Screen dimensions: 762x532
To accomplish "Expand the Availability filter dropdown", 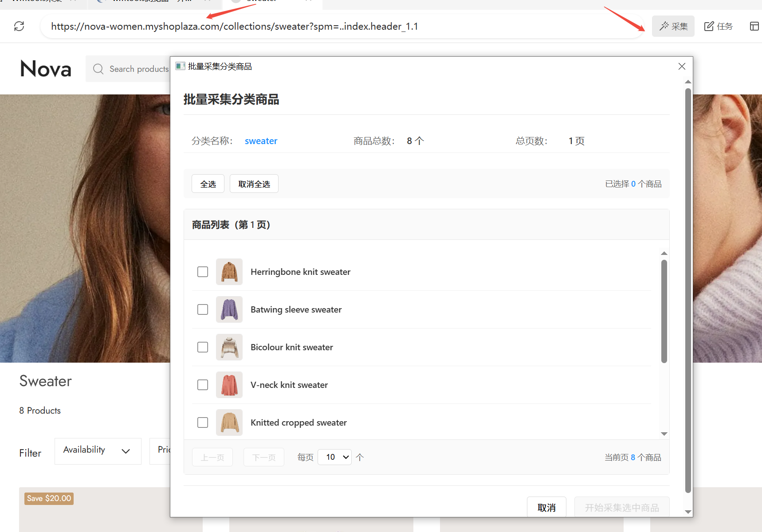I will [98, 451].
